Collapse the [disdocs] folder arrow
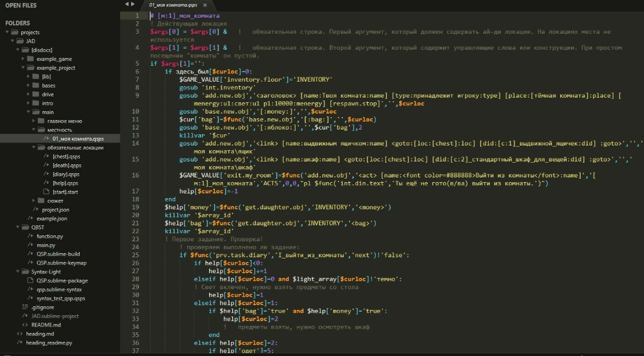Screen dimensions: 644x356 click(18, 50)
